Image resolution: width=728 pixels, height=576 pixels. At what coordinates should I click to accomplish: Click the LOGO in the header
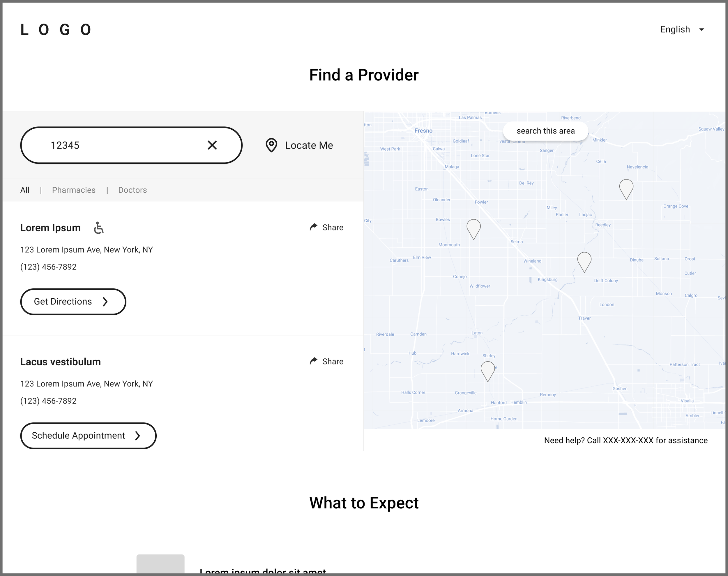56,30
